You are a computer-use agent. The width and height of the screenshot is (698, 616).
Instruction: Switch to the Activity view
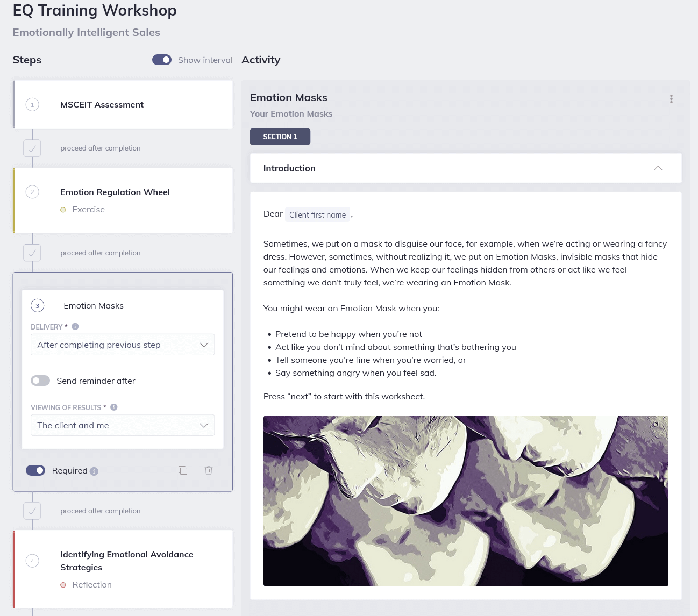261,60
